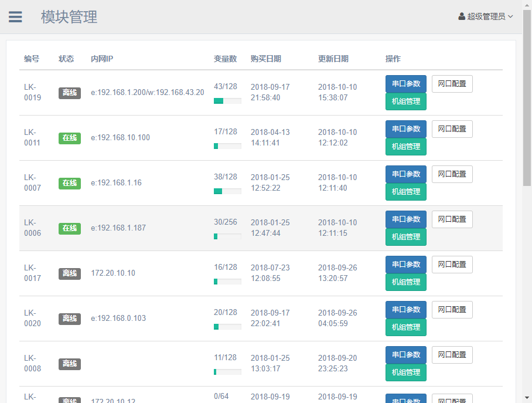Click the 变量数 progress bar for LK-0019
Screen dimensions: 532x403
[x=227, y=101]
